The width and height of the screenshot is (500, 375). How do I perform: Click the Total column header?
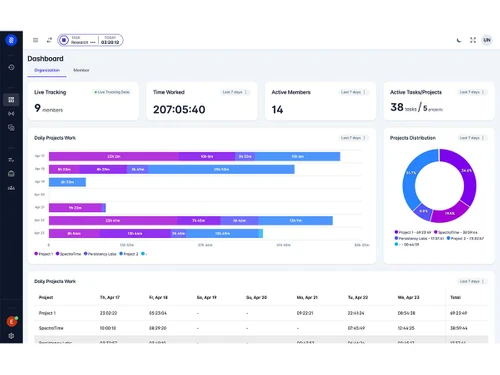point(455,297)
